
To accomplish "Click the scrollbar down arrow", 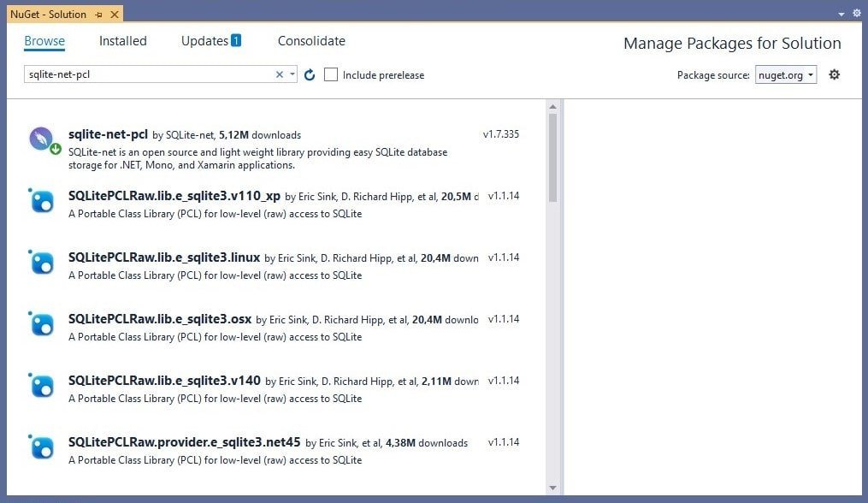I will pos(552,488).
